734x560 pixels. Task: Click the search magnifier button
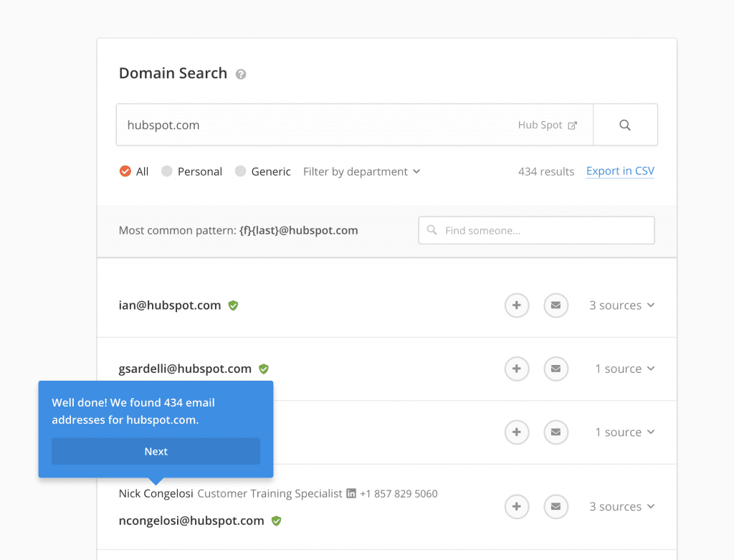[x=625, y=124]
